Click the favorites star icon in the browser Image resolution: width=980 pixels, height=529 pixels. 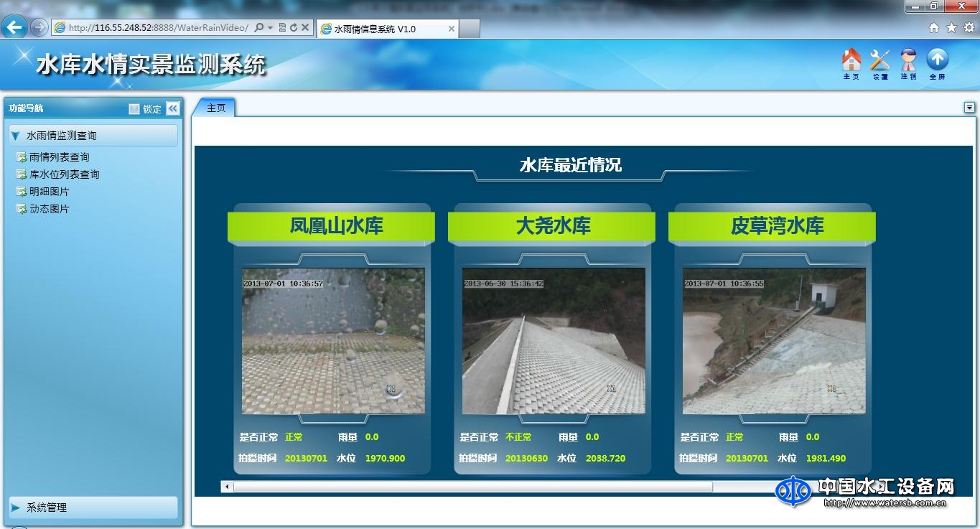pyautogui.click(x=950, y=27)
